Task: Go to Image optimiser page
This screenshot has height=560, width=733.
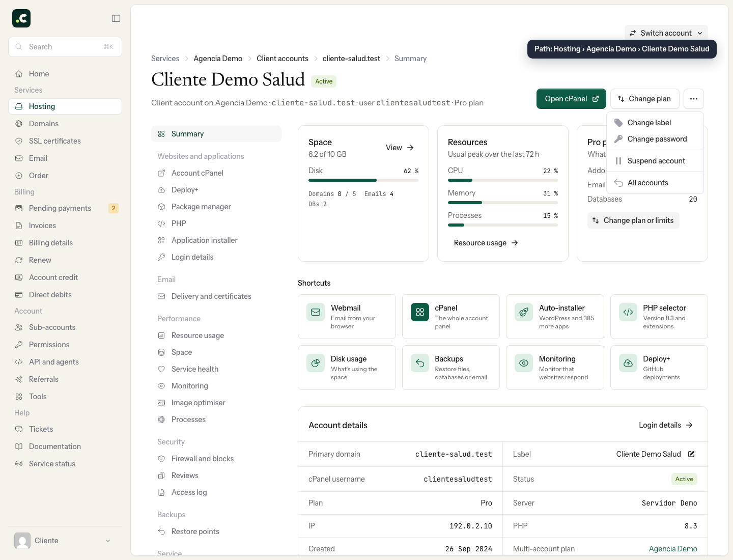Action: (216, 403)
